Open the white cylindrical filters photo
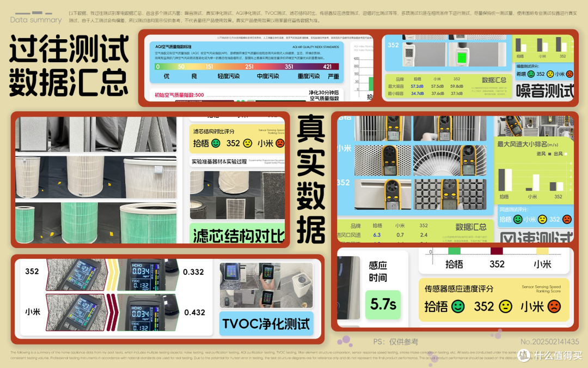This screenshot has width=588, height=368. tap(96, 177)
